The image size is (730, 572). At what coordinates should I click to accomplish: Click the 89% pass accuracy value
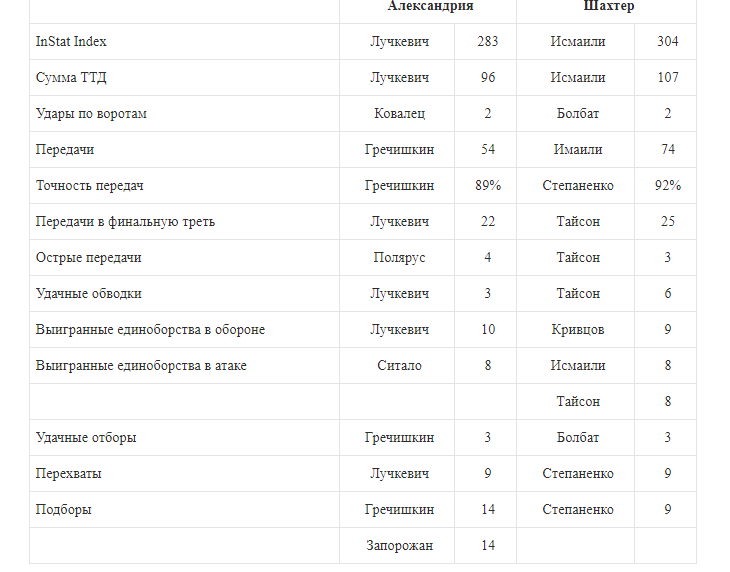[x=488, y=186]
